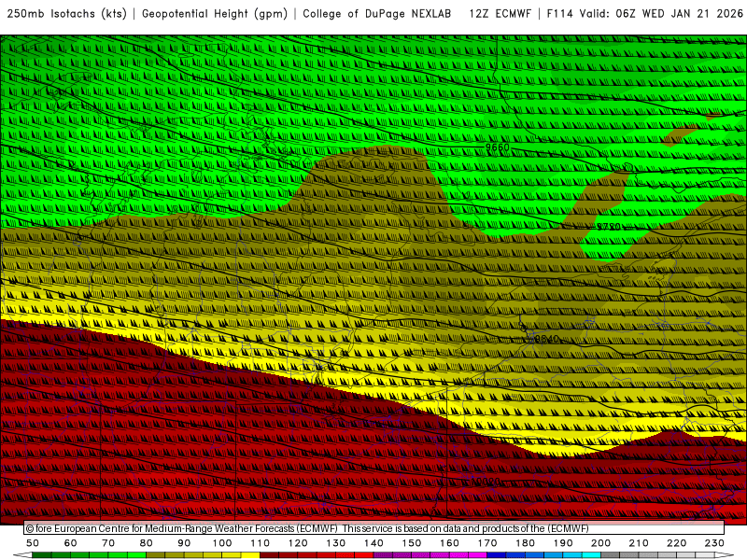747x560 pixels.
Task: Click the 150 value on the color scale
Action: pos(412,543)
